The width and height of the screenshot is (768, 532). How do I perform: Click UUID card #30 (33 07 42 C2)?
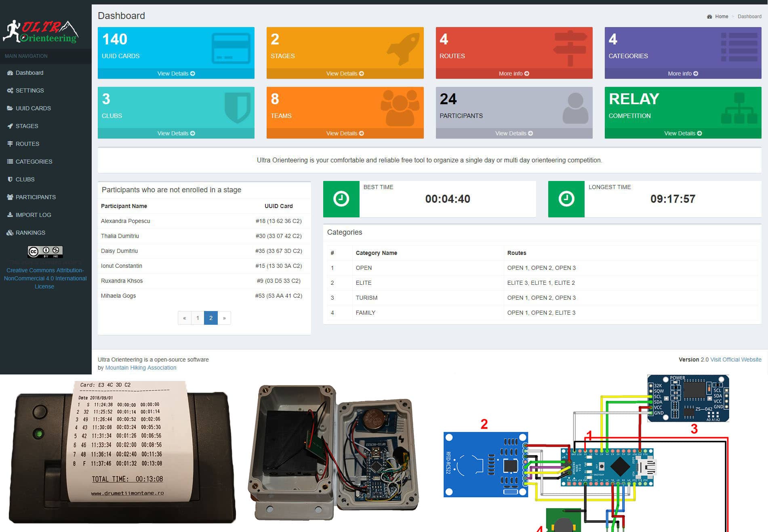[x=278, y=236]
